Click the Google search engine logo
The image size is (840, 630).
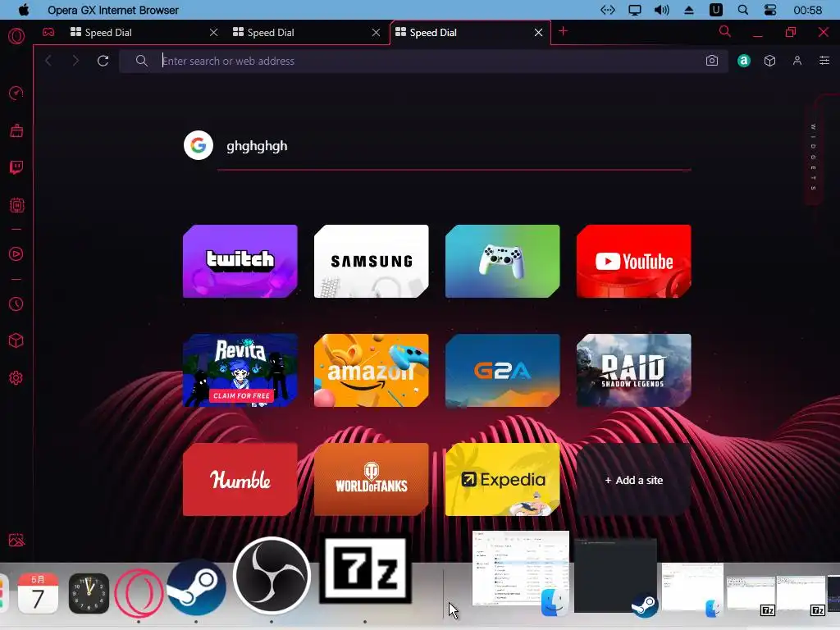pos(199,145)
